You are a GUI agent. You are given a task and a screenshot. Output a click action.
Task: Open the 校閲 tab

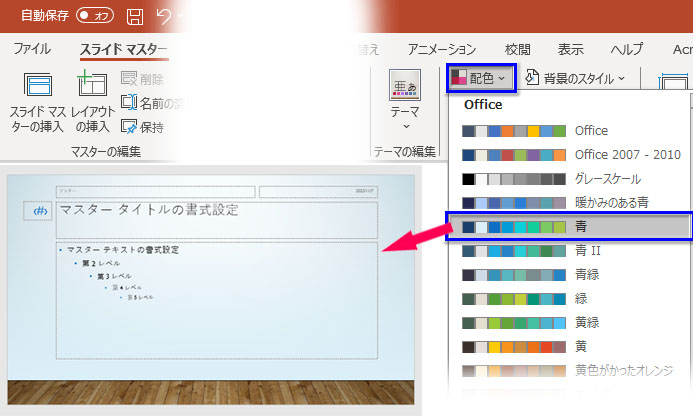pyautogui.click(x=517, y=49)
